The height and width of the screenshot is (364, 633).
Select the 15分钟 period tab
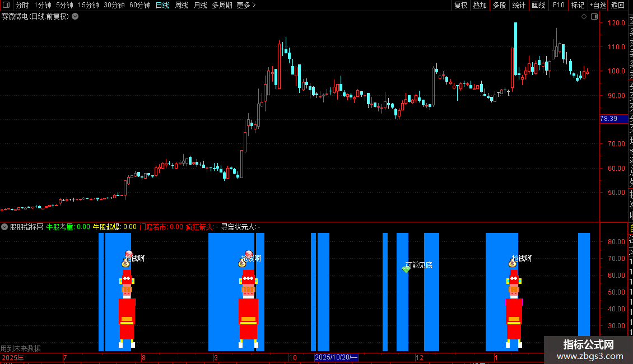pos(88,5)
